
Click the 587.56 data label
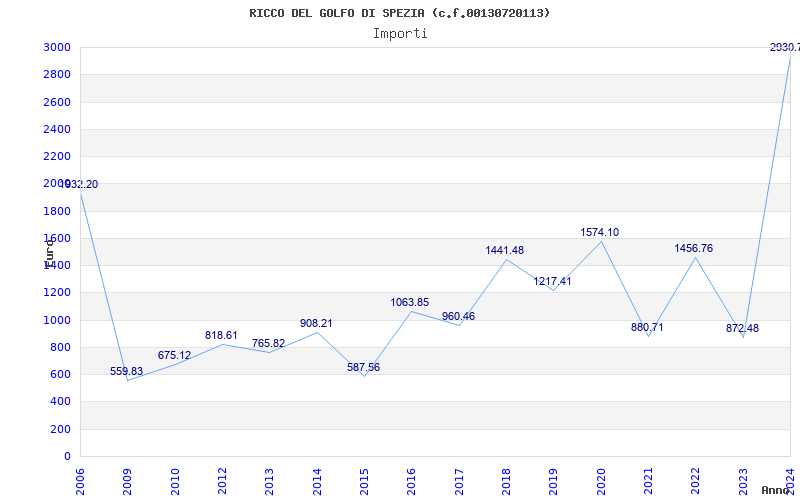(x=363, y=367)
